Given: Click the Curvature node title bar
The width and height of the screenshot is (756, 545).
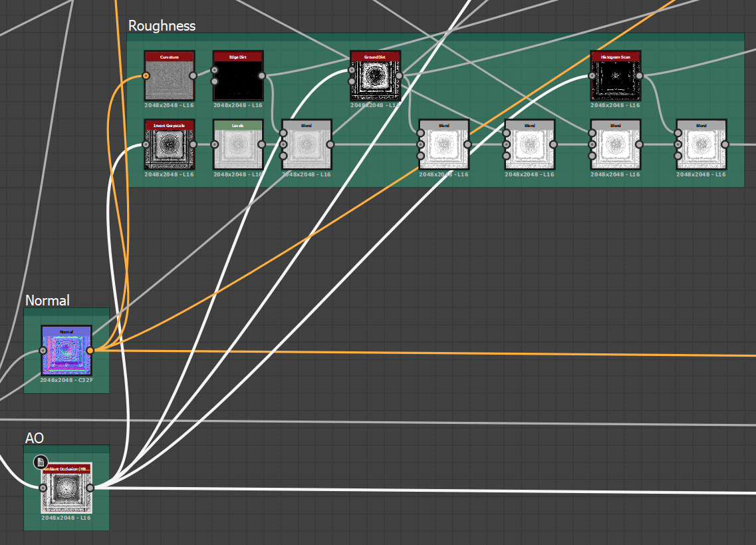Looking at the screenshot, I should click(170, 57).
